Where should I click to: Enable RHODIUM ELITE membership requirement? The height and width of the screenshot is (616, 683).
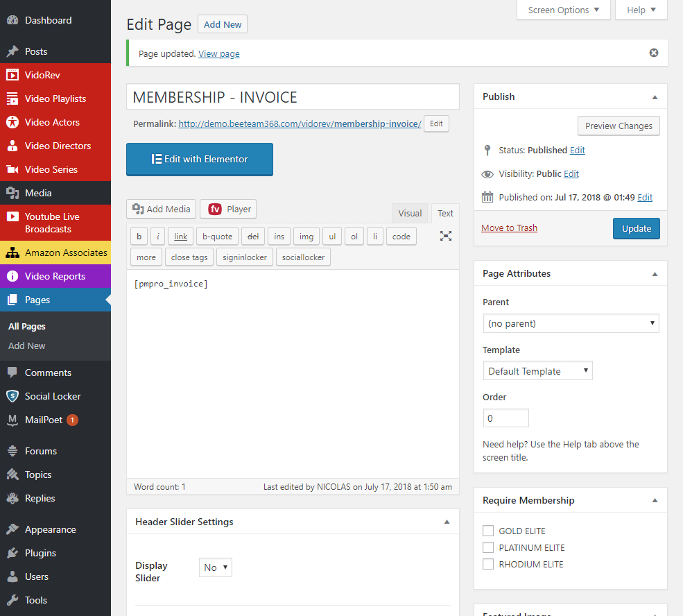[488, 564]
